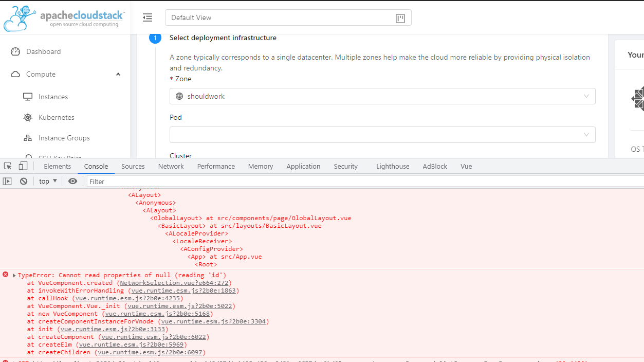Open the Default View project selector

(288, 17)
